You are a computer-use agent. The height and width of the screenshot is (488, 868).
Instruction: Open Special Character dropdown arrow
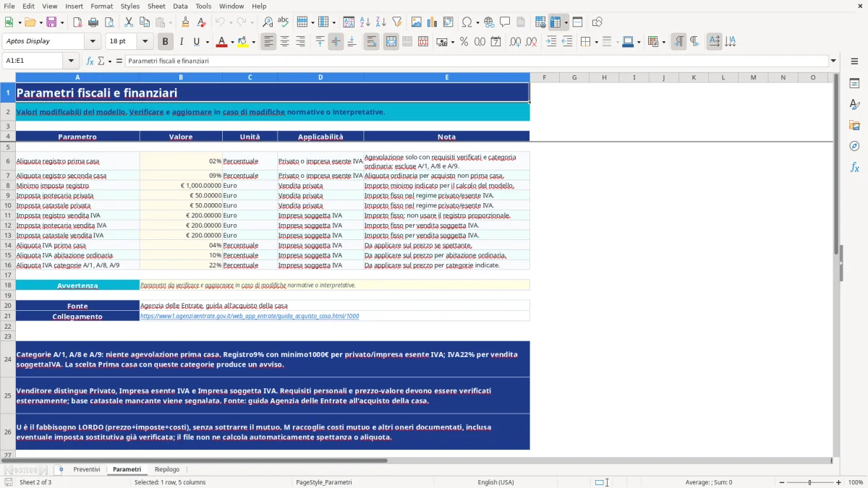[476, 22]
